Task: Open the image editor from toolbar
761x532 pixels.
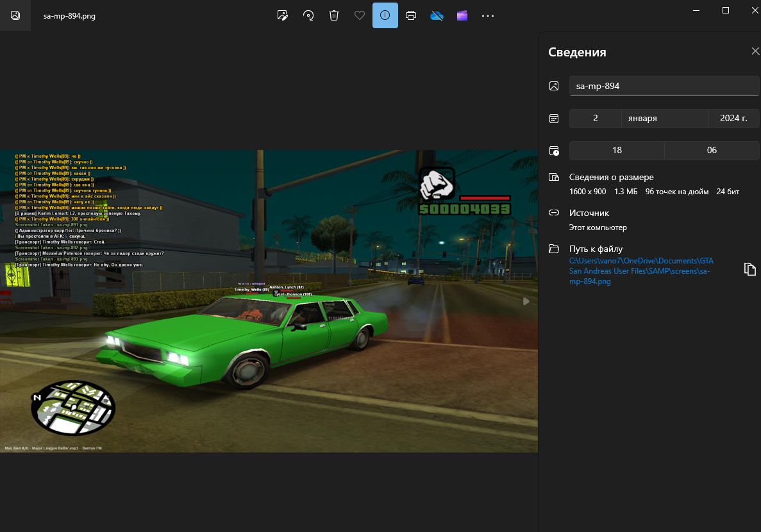Action: (282, 15)
